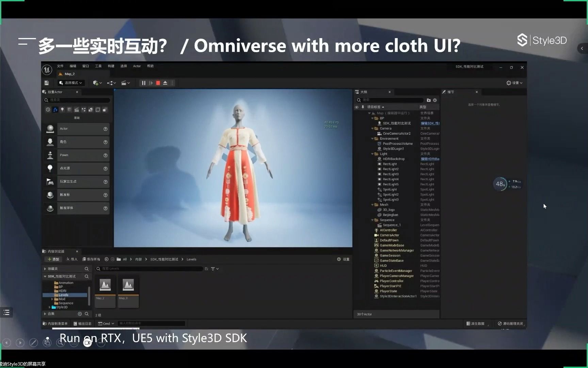Expand the 收藏夹 favorites section
588x368 pixels.
[45, 269]
